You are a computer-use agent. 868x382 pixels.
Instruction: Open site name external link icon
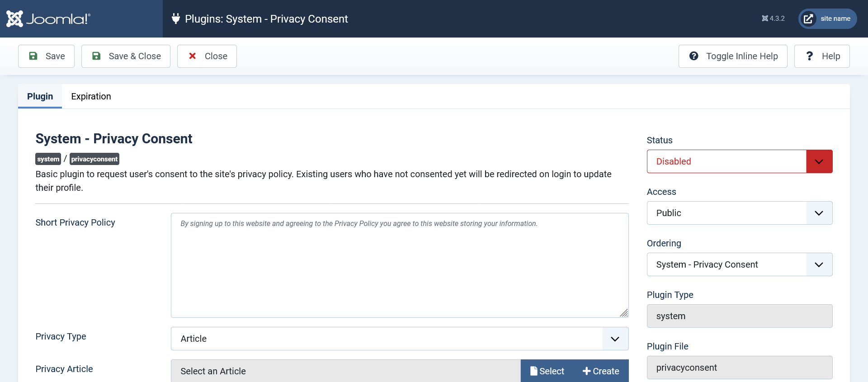point(808,19)
